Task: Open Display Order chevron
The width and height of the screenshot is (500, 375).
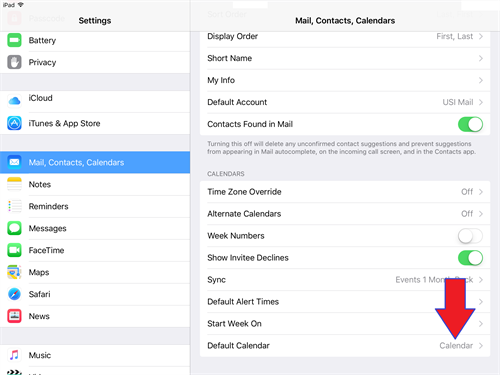Action: (x=481, y=36)
